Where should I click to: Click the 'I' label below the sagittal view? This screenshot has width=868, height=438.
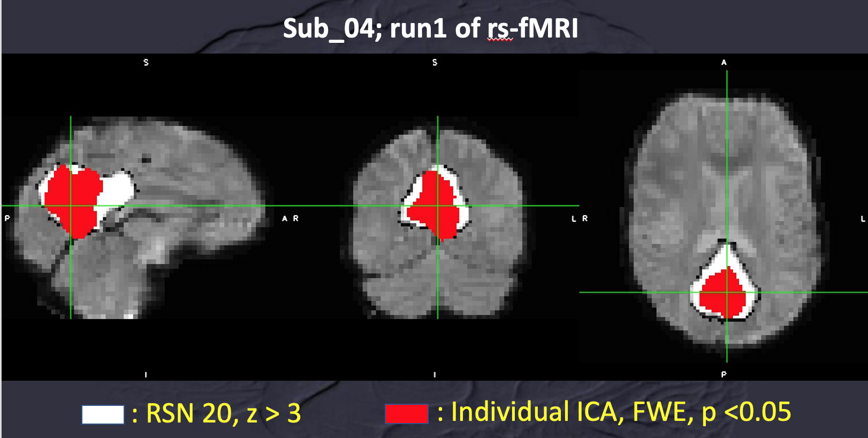tap(146, 375)
